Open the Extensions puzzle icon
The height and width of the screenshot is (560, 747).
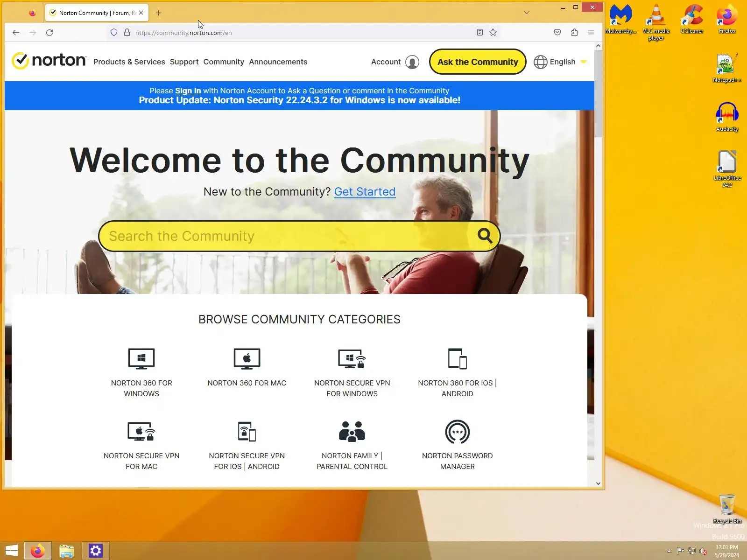tap(574, 33)
